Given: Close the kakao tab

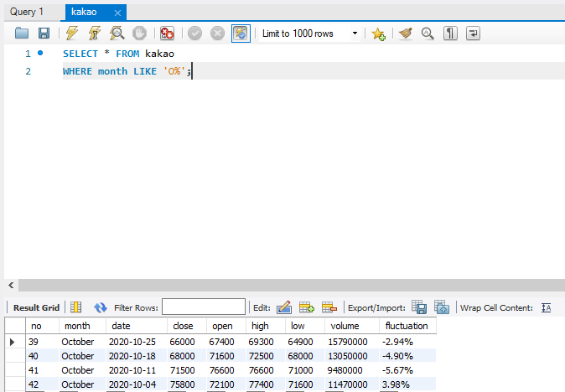Looking at the screenshot, I should 117,13.
